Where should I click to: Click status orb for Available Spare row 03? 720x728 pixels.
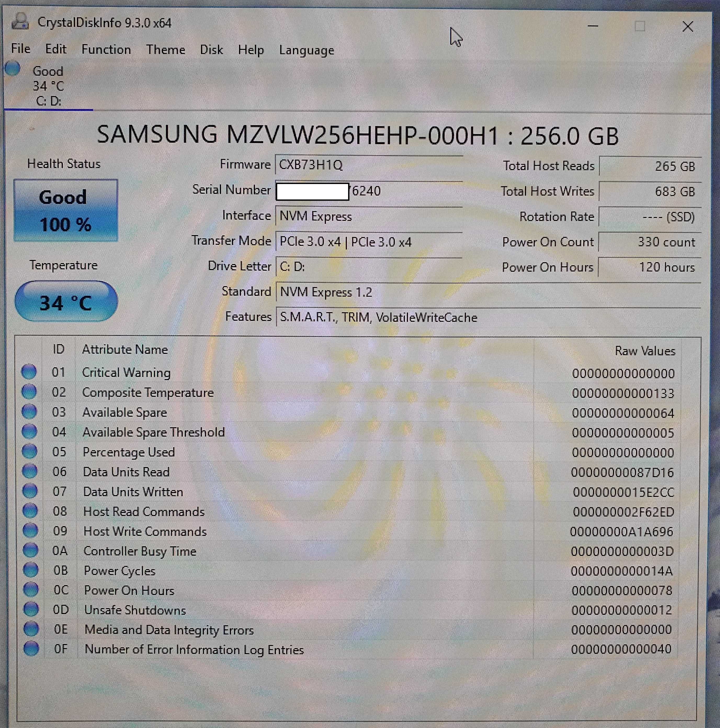tap(29, 411)
